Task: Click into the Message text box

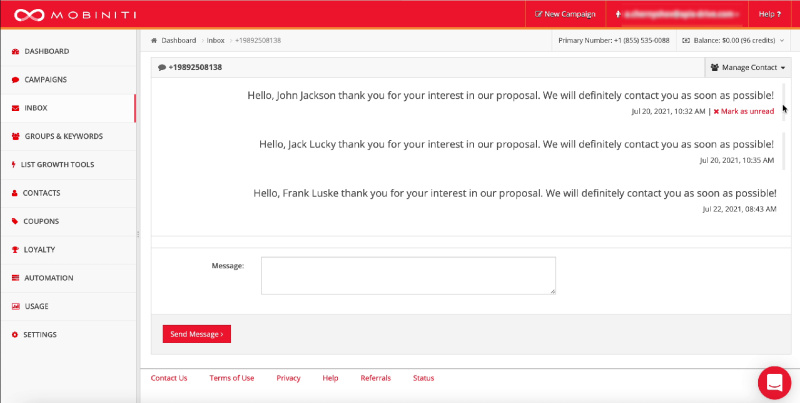Action: pyautogui.click(x=408, y=275)
